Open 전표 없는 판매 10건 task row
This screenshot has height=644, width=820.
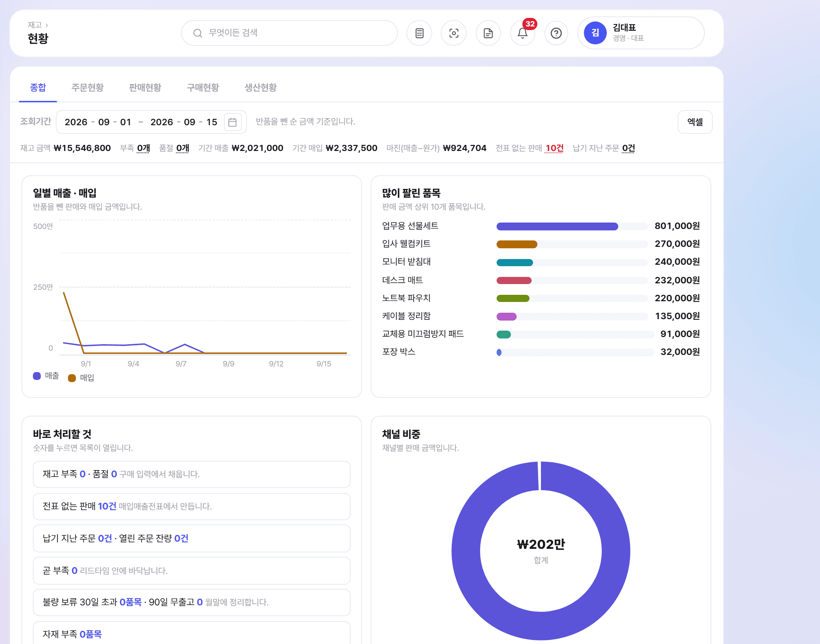coord(191,506)
